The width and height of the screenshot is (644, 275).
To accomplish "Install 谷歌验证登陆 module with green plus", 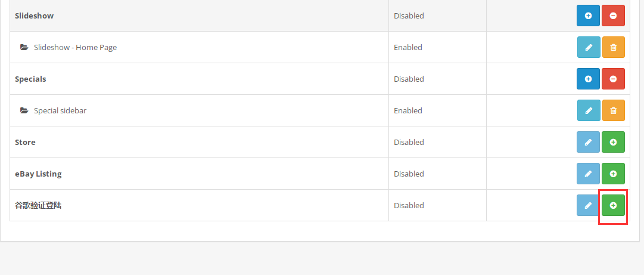I will 613,205.
